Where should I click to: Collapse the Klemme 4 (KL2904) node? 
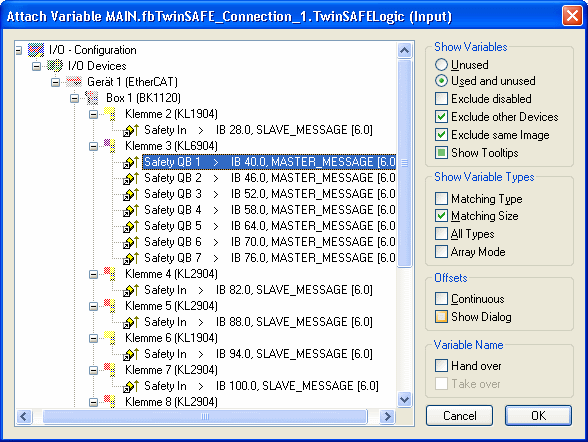pyautogui.click(x=93, y=274)
